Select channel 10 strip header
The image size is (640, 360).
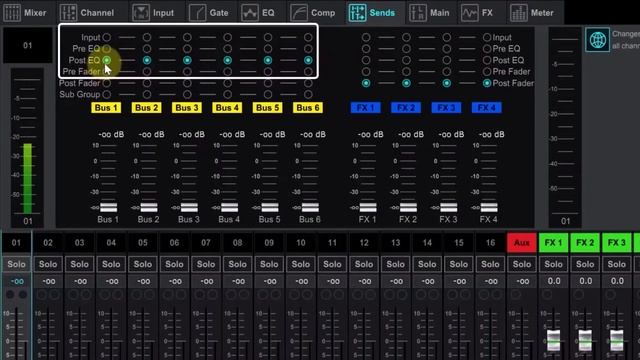[301, 243]
